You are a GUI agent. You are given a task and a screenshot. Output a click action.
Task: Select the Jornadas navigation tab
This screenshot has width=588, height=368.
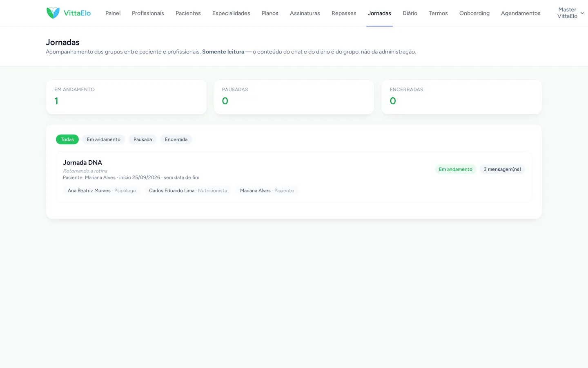click(379, 13)
